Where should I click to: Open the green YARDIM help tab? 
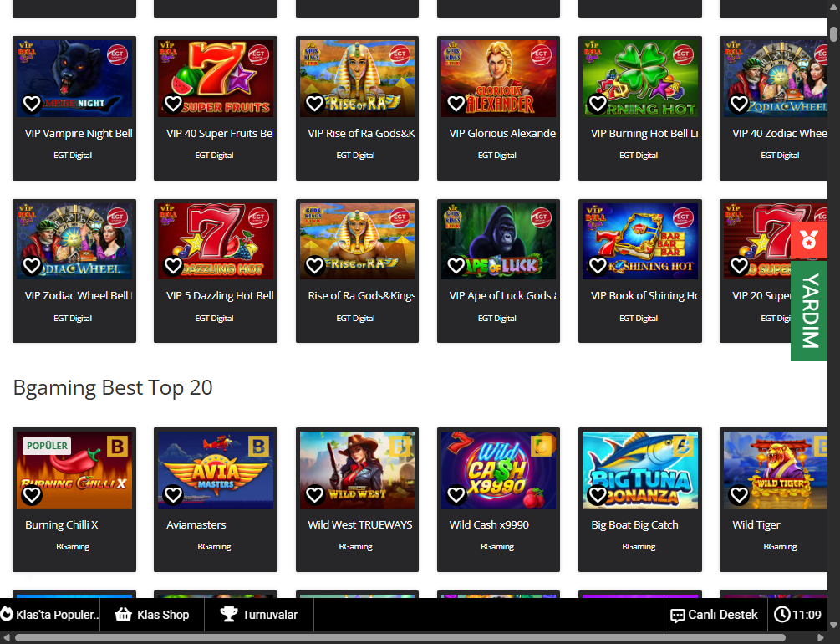809,311
